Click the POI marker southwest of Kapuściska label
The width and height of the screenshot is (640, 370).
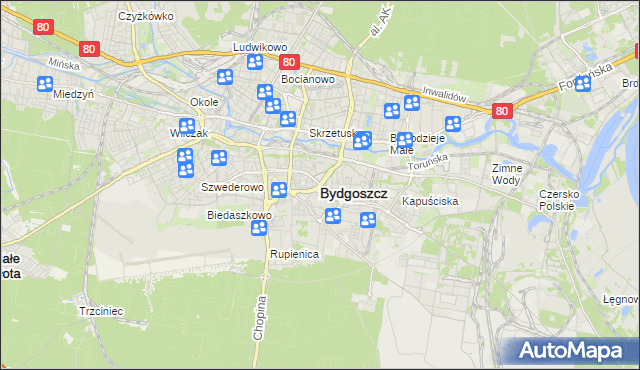click(368, 219)
